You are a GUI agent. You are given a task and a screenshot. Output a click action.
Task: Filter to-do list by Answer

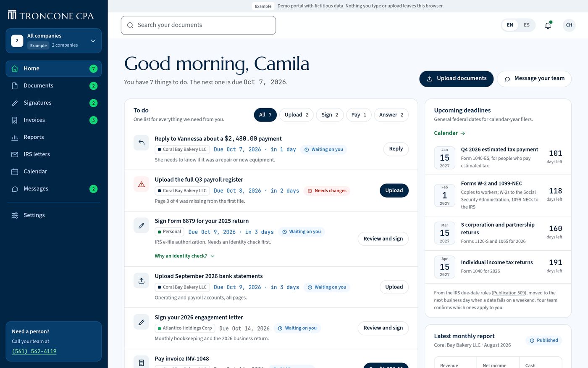tap(391, 115)
